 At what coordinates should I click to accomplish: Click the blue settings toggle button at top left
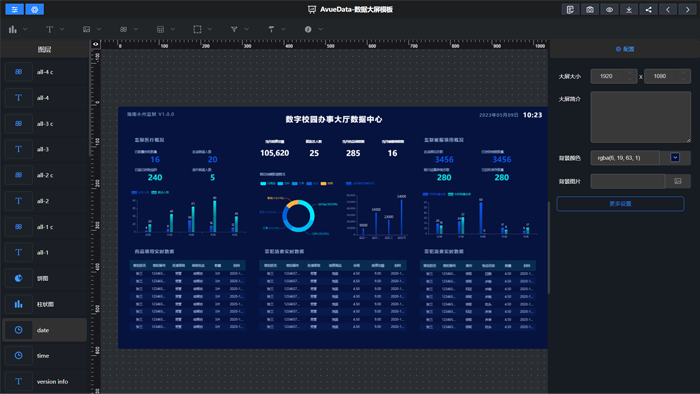(x=34, y=9)
